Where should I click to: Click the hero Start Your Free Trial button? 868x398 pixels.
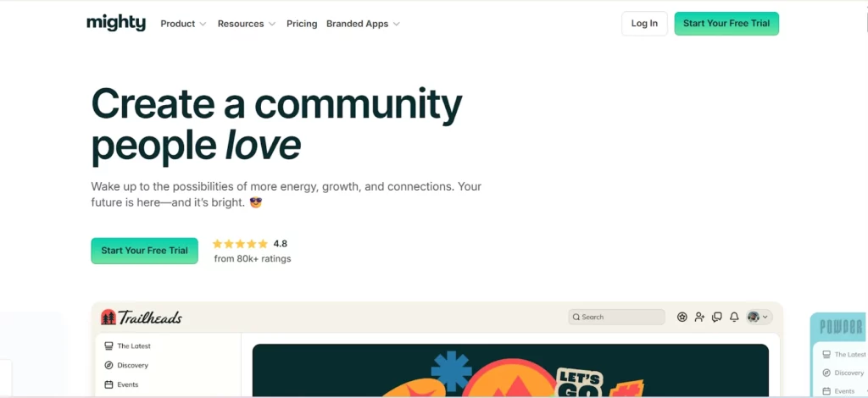click(144, 251)
